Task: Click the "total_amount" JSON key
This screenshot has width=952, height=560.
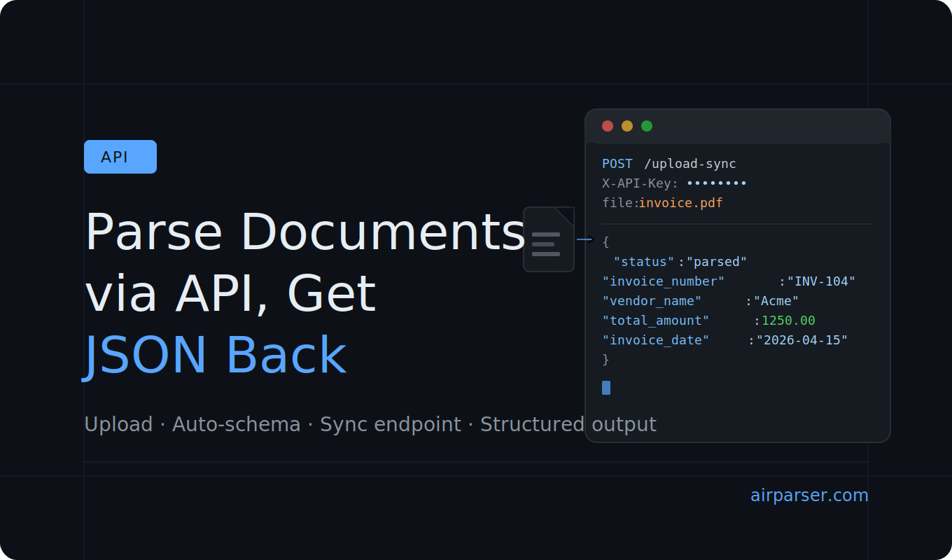Action: point(656,321)
